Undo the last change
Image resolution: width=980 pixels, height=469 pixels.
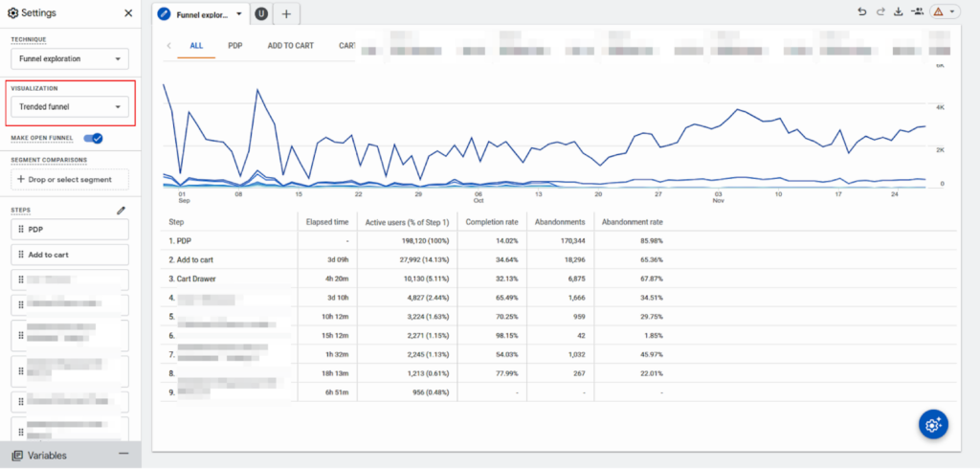862,11
